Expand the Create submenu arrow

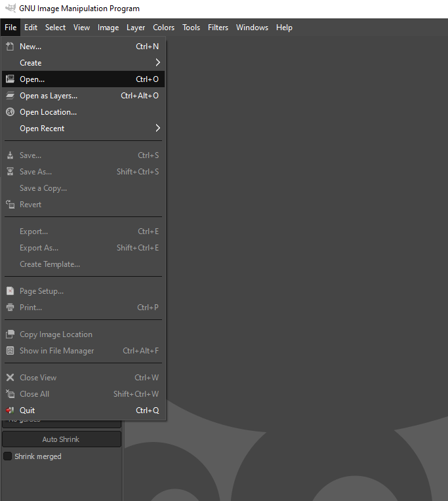click(x=157, y=63)
